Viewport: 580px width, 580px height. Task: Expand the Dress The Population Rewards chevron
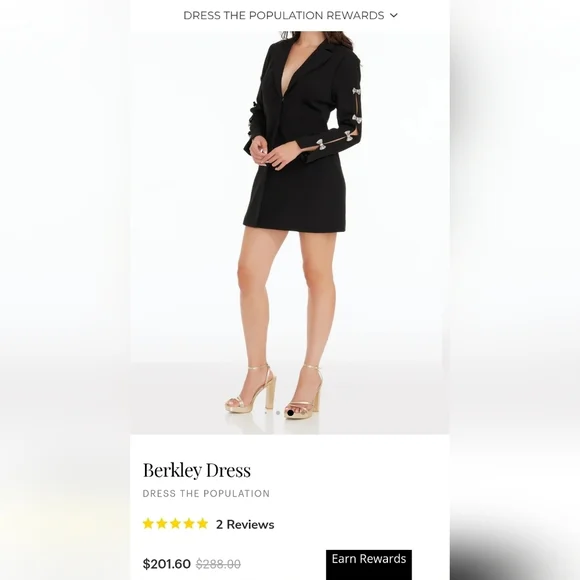[x=394, y=15]
